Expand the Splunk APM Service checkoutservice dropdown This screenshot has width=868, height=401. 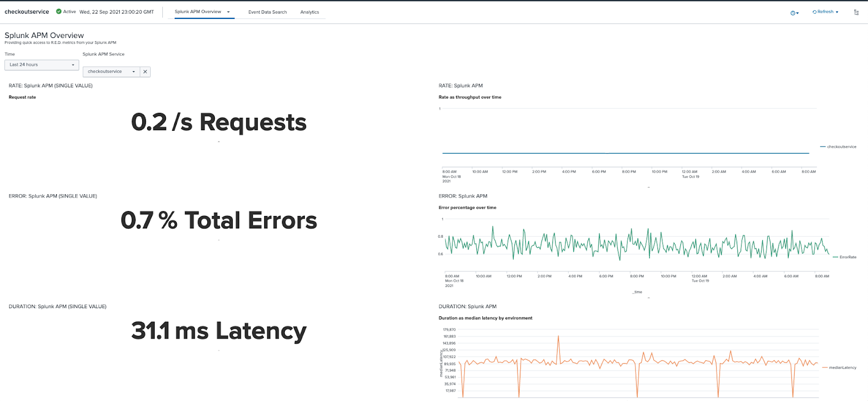coord(111,72)
